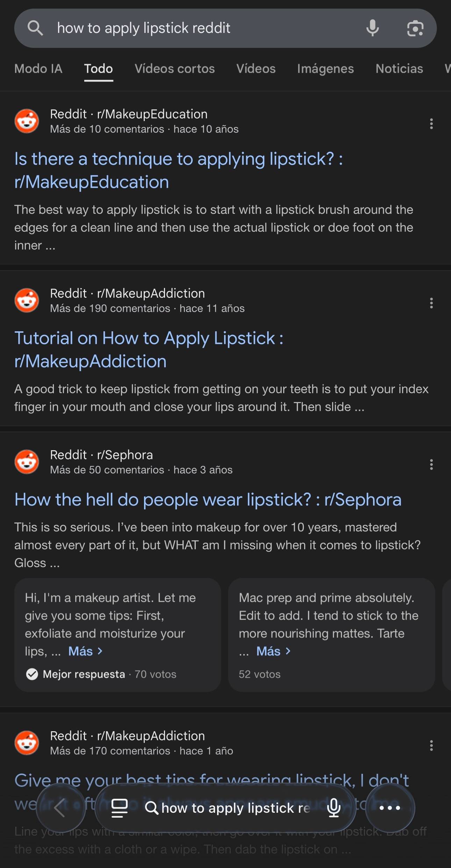Expand the Mac prep and prime answer
This screenshot has height=868, width=451.
[273, 651]
